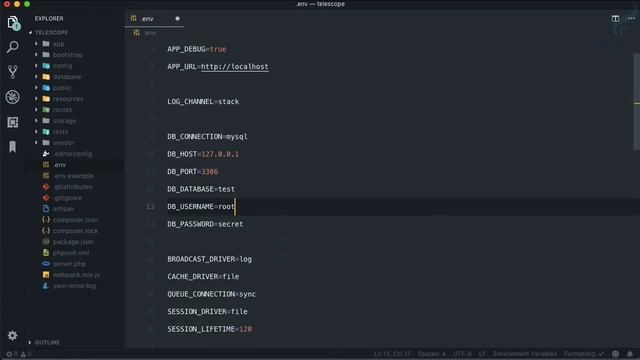Open the Debug view in activity bar
640x360 pixels.
[13, 97]
